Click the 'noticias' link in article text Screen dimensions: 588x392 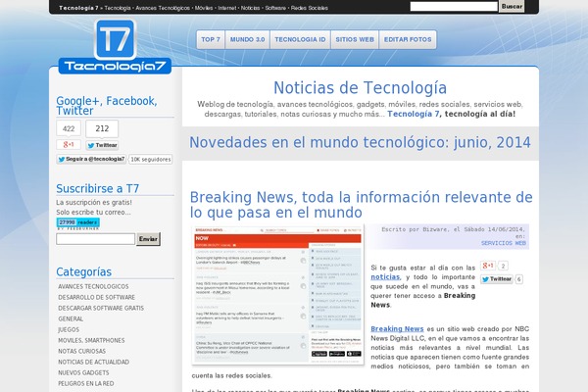pos(385,277)
